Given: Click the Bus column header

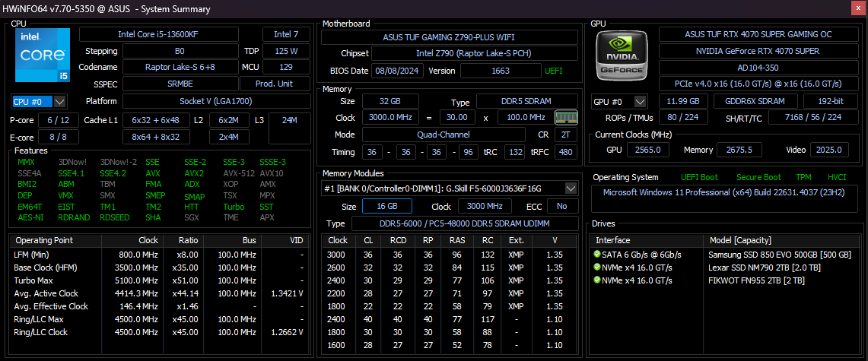Looking at the screenshot, I should point(233,240).
